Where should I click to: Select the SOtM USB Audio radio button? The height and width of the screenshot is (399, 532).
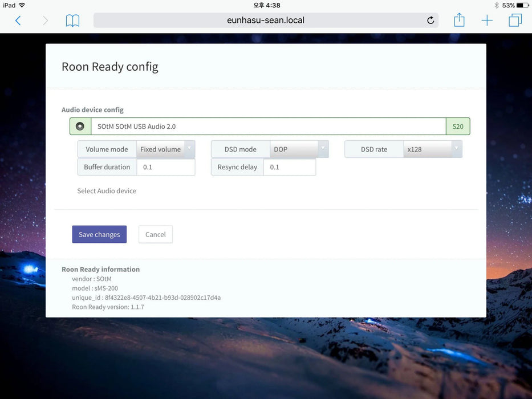(x=80, y=127)
